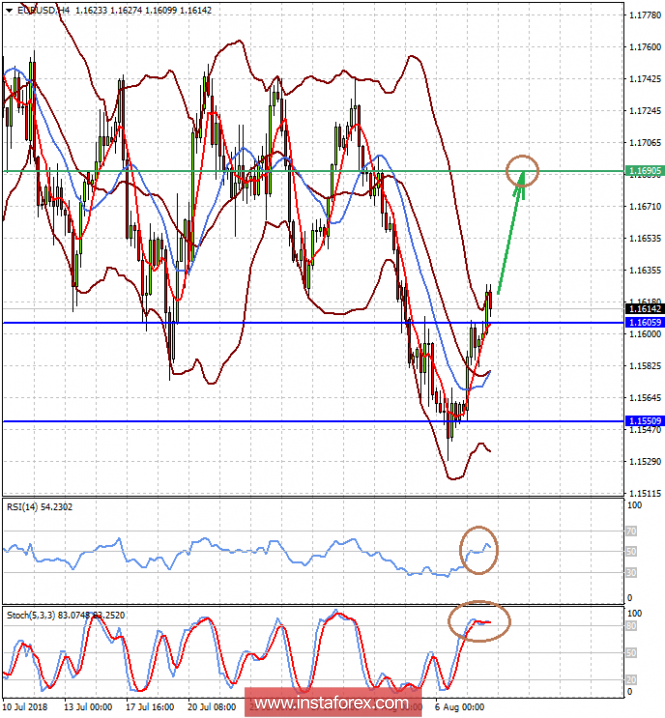Click the 20 Jul 08:00 time label
The height and width of the screenshot is (718, 665).
click(212, 707)
